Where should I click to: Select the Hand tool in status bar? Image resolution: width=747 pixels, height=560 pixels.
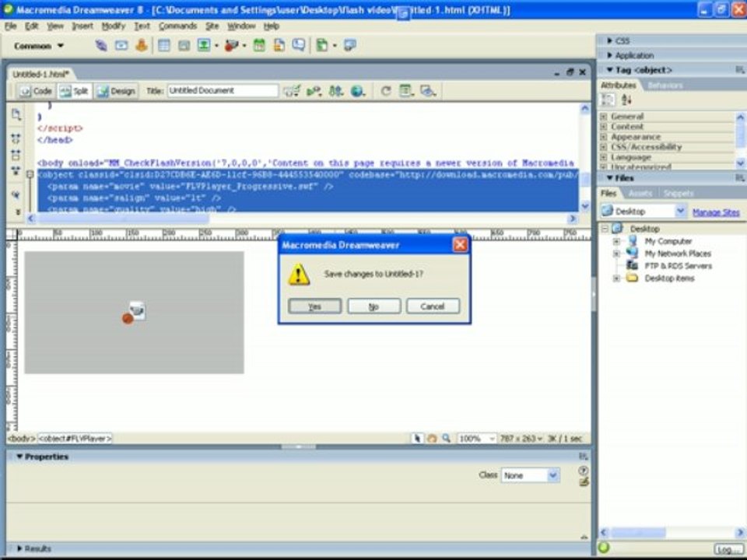pos(432,438)
